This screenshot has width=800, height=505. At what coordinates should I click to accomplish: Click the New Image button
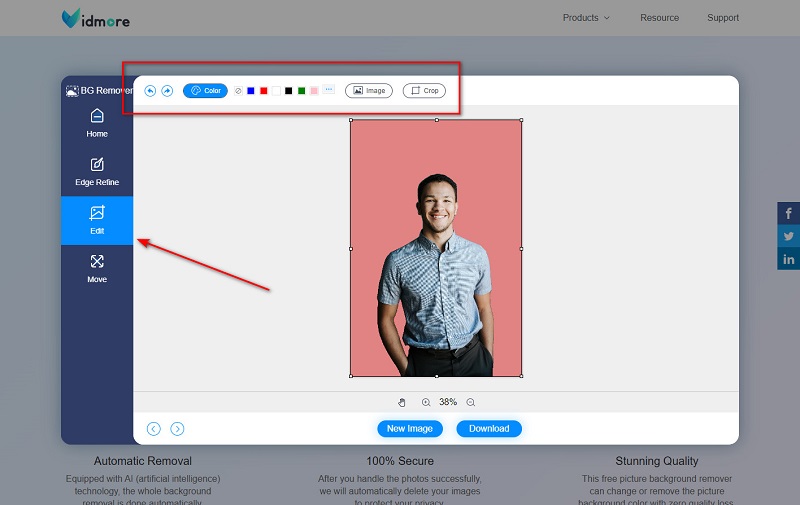point(410,429)
